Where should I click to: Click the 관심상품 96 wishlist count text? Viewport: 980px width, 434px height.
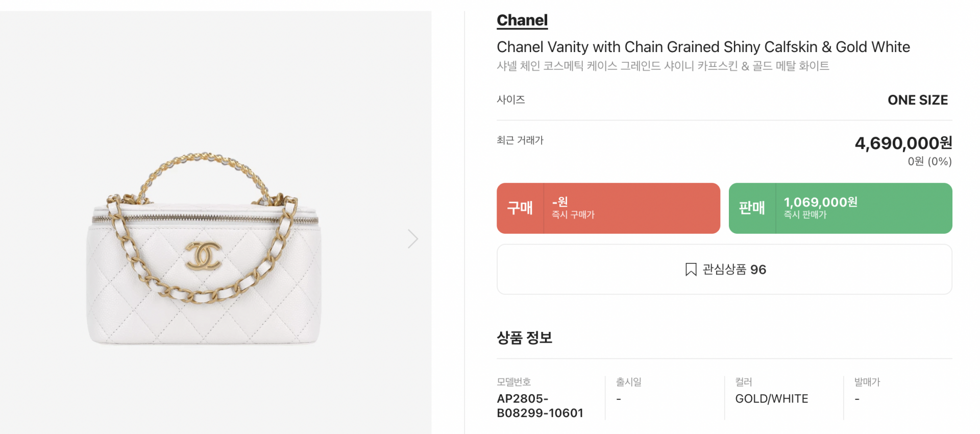pos(734,269)
